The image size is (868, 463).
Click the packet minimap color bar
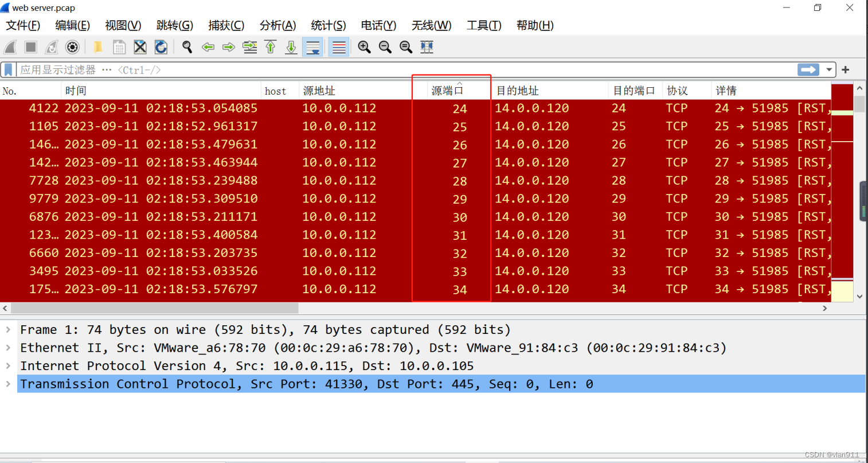[x=842, y=193]
